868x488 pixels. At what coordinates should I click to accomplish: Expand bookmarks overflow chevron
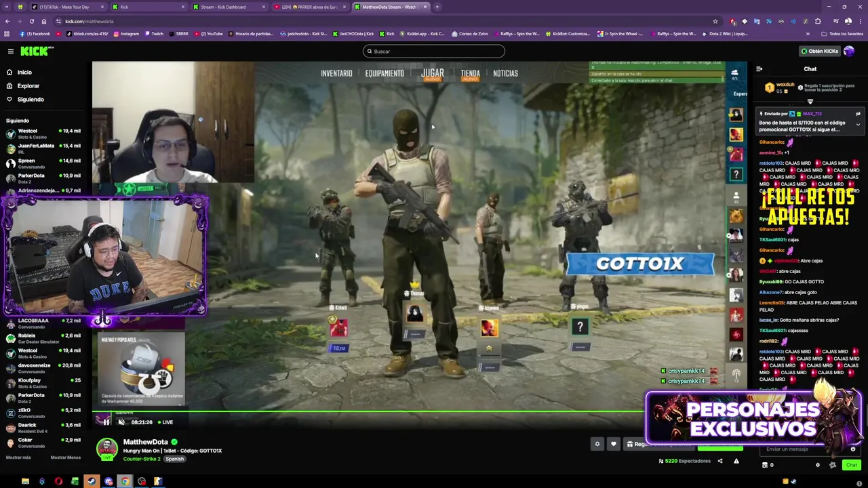click(808, 33)
